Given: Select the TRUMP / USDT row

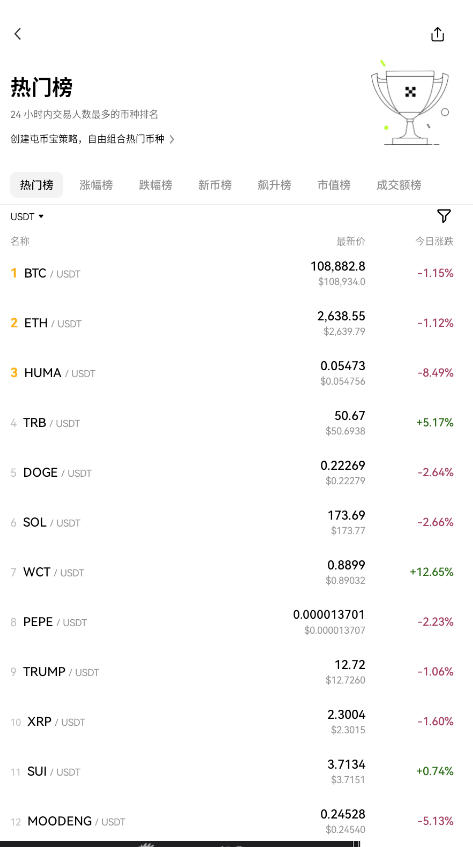Looking at the screenshot, I should (x=236, y=671).
